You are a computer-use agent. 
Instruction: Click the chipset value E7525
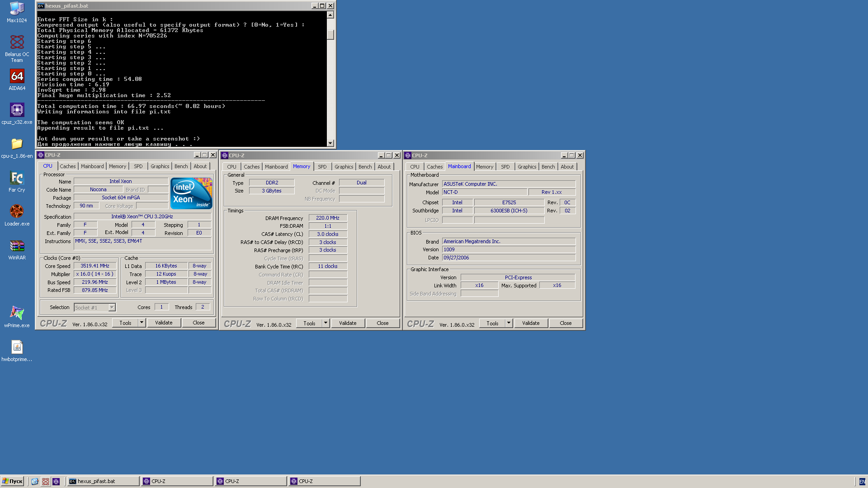point(509,202)
